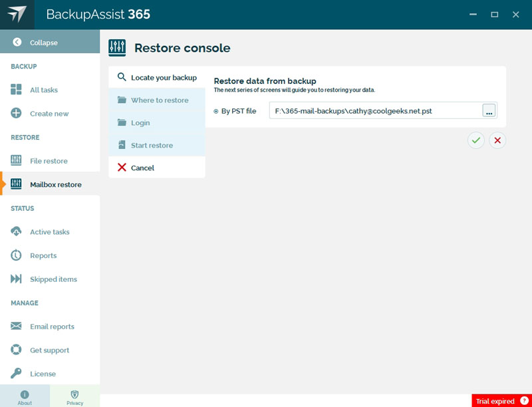Click the Collapse label

44,43
